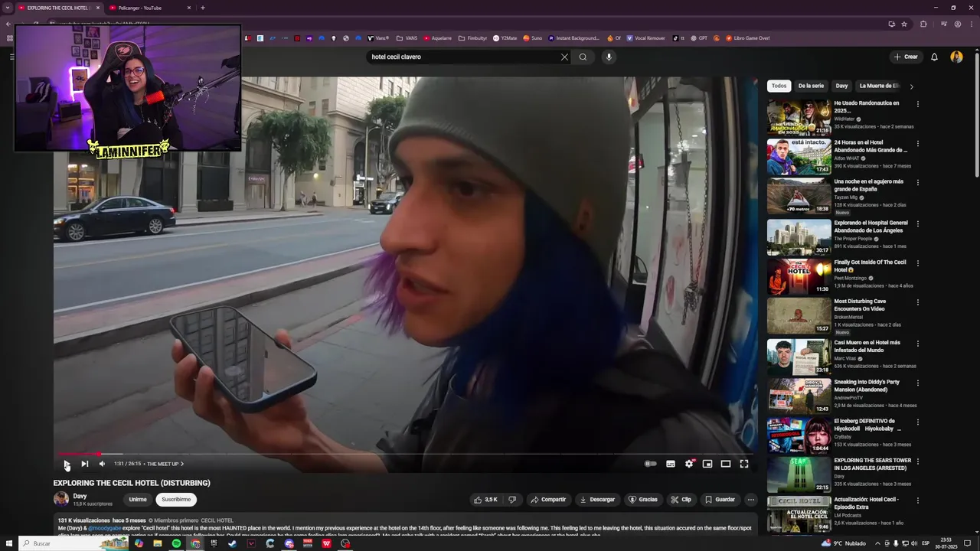The width and height of the screenshot is (980, 551).
Task: Open the player settings gear
Action: pos(689,464)
